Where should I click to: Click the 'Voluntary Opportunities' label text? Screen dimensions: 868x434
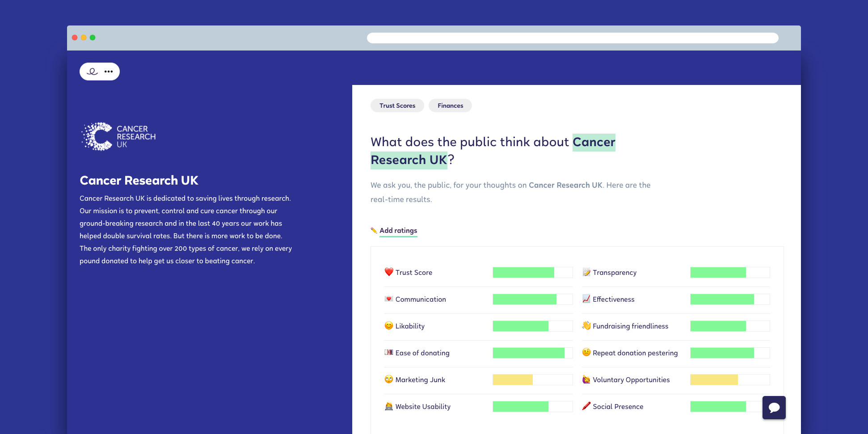point(631,380)
